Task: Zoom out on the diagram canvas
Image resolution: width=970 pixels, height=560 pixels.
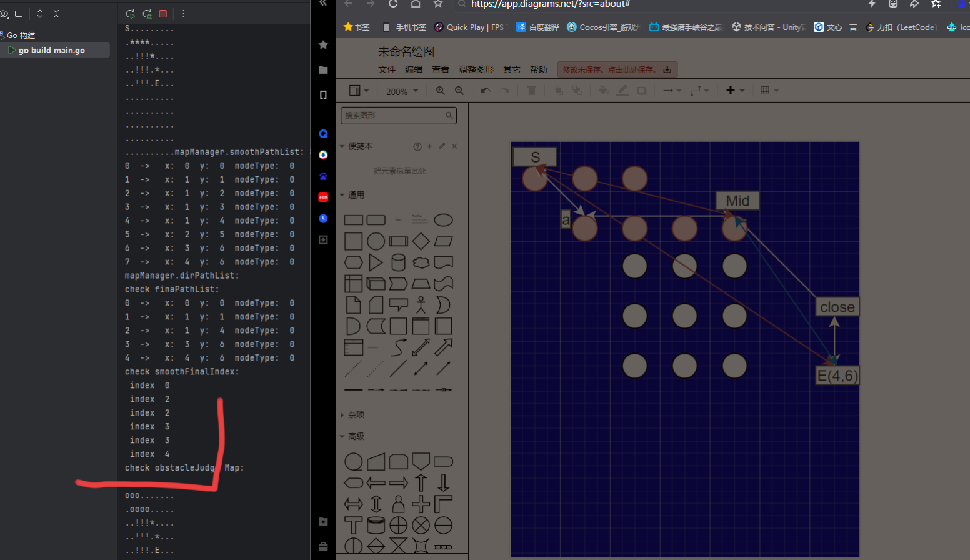Action: pos(459,91)
